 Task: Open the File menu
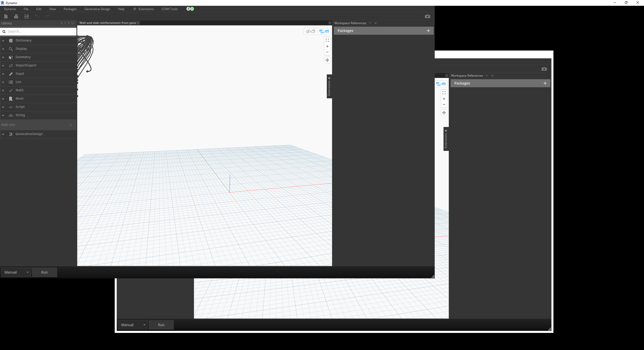pos(26,9)
